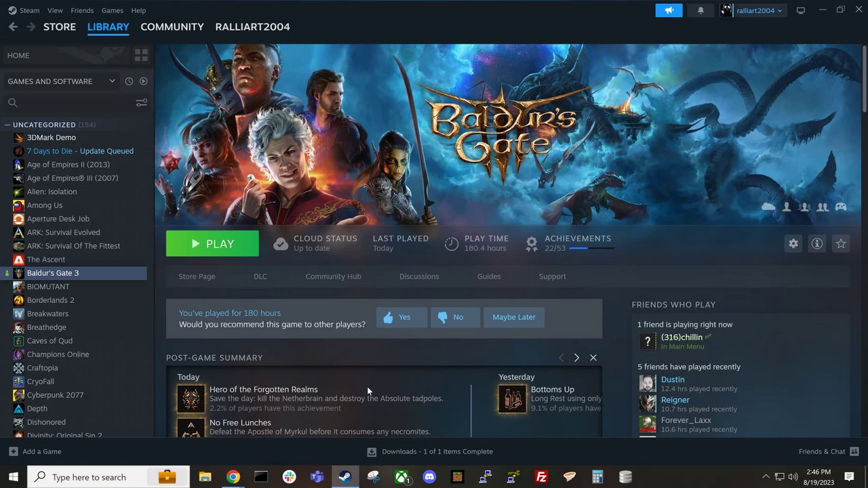Click the downloads status icon in bottom bar
This screenshot has height=488, width=868.
372,452
